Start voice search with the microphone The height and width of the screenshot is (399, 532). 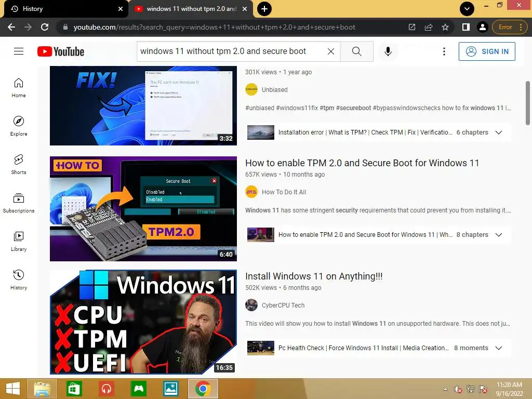(x=388, y=51)
